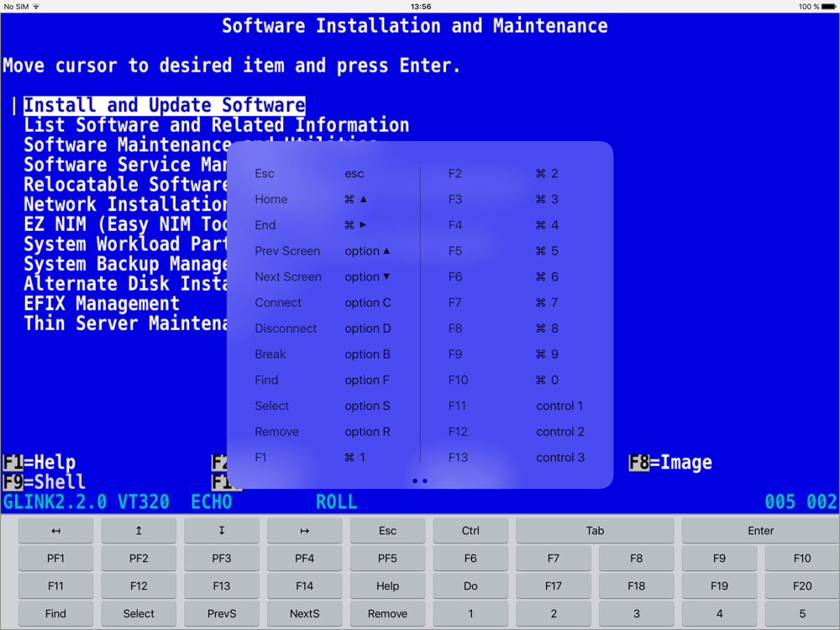Tap the F14 key
Screen dimensions: 840x630
304,586
